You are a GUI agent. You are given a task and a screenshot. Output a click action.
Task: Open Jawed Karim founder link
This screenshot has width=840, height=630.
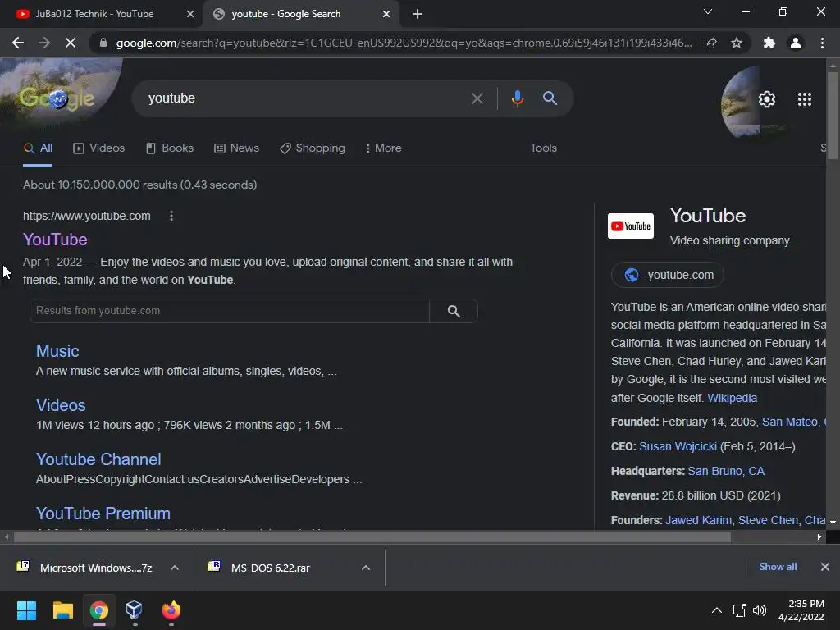click(x=698, y=520)
